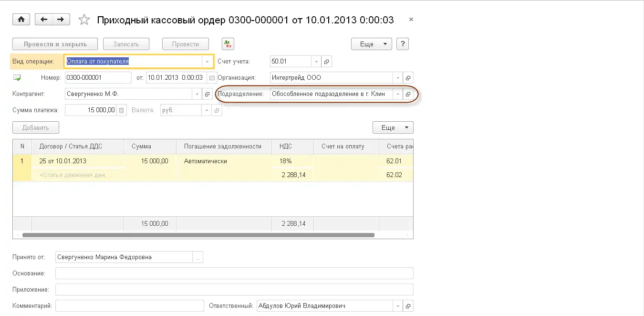Go back with the left arrow
The image size is (644, 316).
coord(44,20)
